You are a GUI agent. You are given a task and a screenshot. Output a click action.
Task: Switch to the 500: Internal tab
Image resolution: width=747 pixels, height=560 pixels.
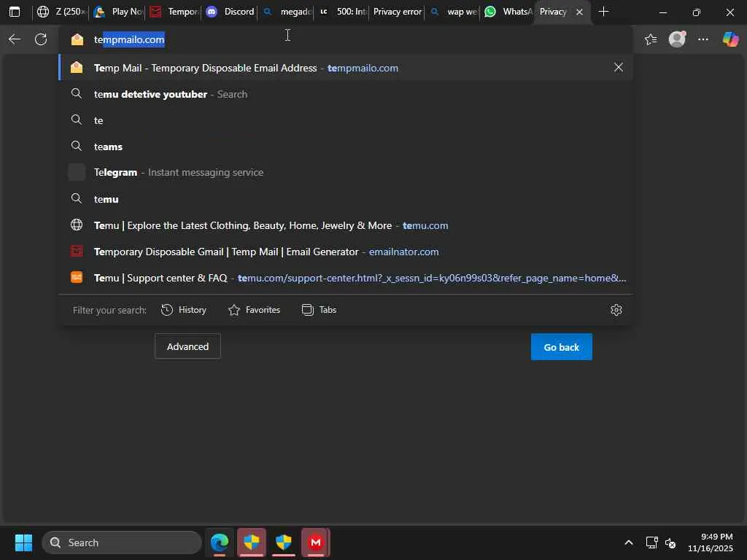pyautogui.click(x=343, y=12)
